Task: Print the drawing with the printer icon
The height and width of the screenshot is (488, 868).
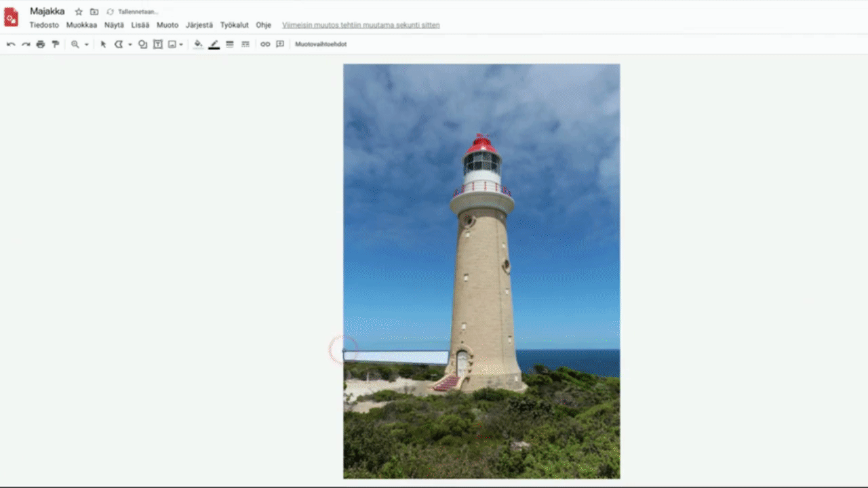Action: [41, 44]
